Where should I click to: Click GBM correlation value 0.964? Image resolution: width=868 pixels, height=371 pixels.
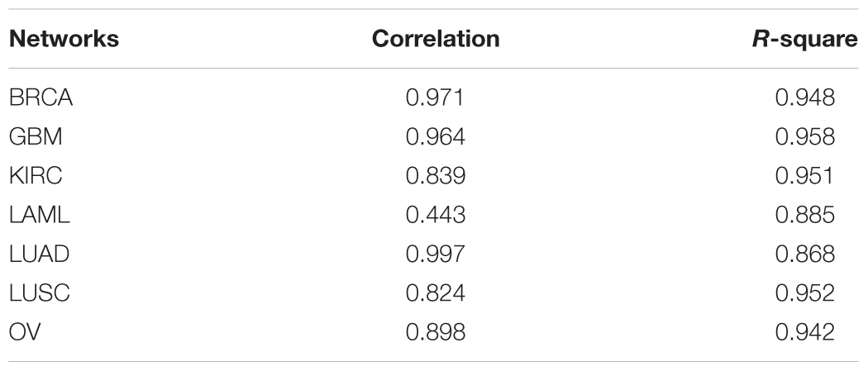tap(436, 136)
